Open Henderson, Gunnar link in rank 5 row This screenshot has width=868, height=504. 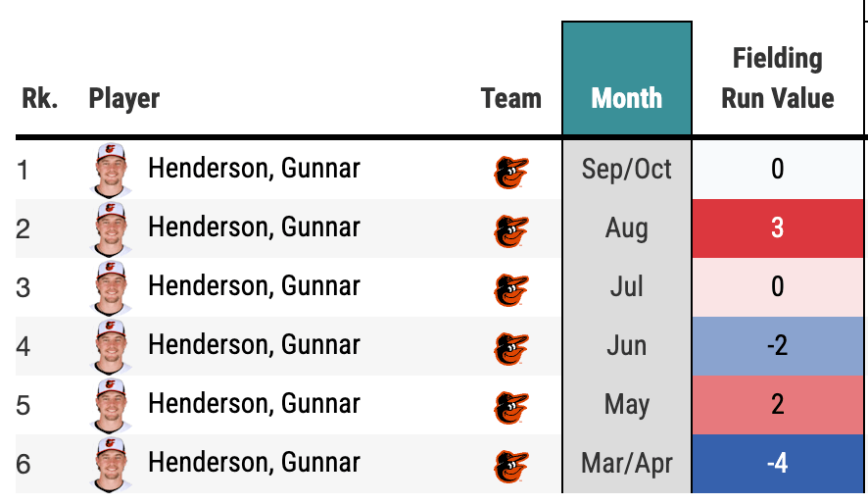254,404
